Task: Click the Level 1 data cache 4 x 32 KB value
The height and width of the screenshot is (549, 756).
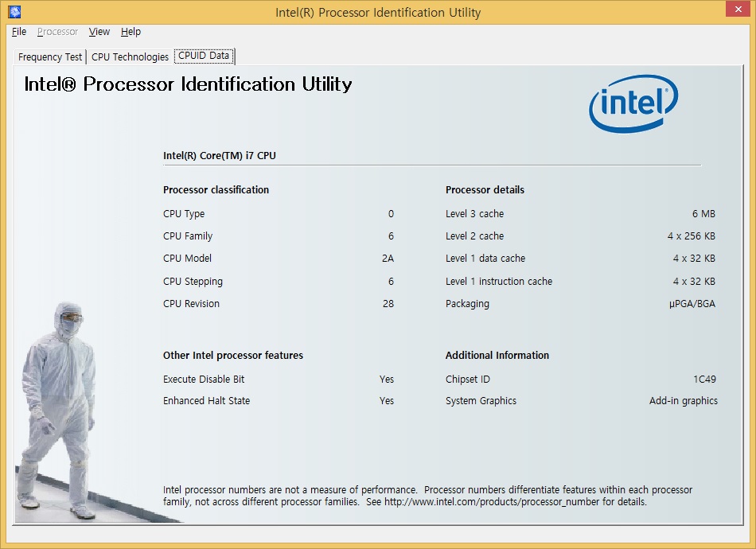Action: coord(694,259)
